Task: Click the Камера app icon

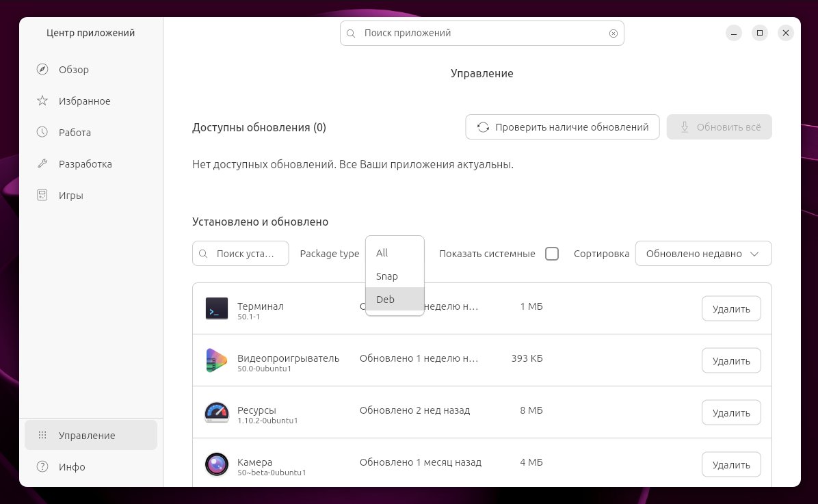Action: pos(217,464)
